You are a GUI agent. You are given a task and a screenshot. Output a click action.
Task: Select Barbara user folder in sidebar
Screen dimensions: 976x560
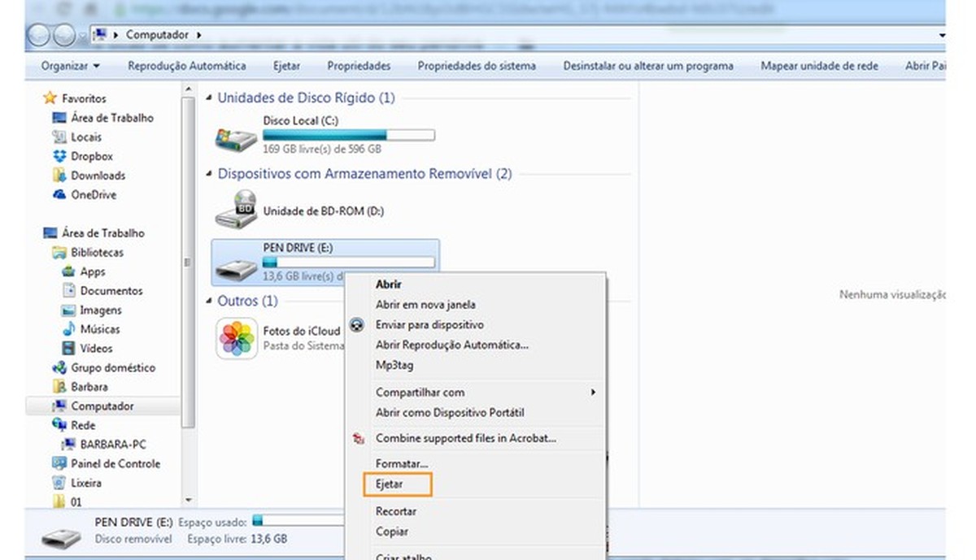89,387
